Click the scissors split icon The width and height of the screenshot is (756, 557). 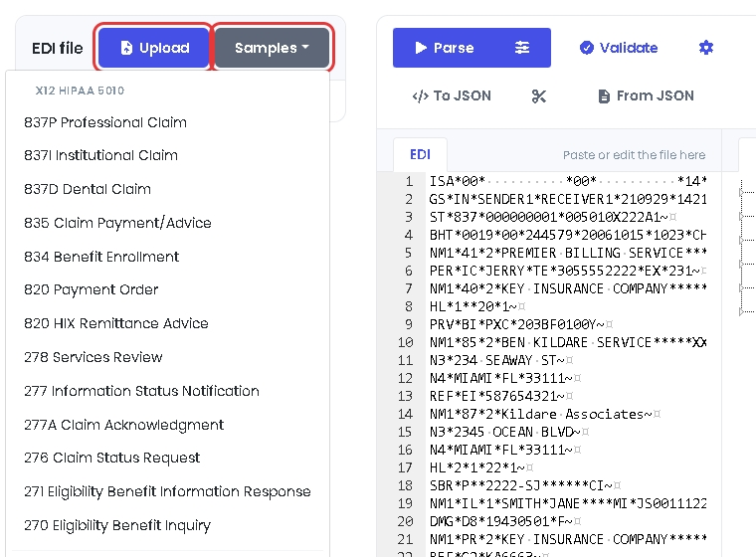[x=538, y=96]
